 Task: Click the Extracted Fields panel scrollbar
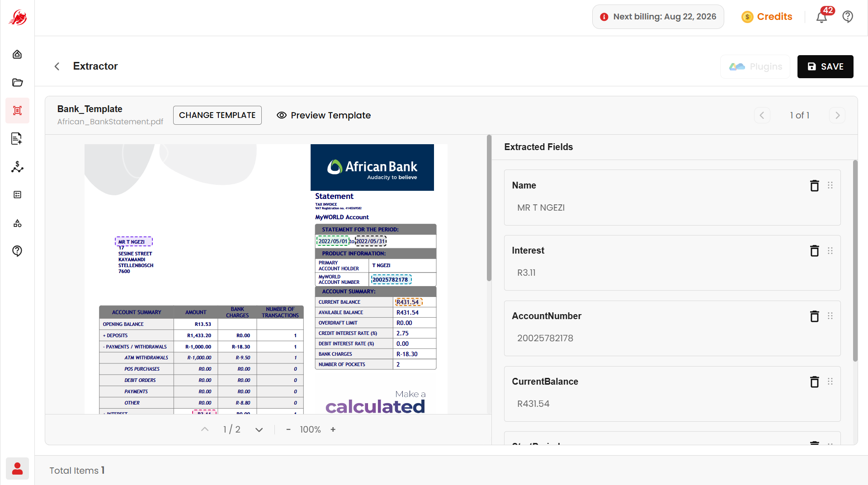(855, 261)
